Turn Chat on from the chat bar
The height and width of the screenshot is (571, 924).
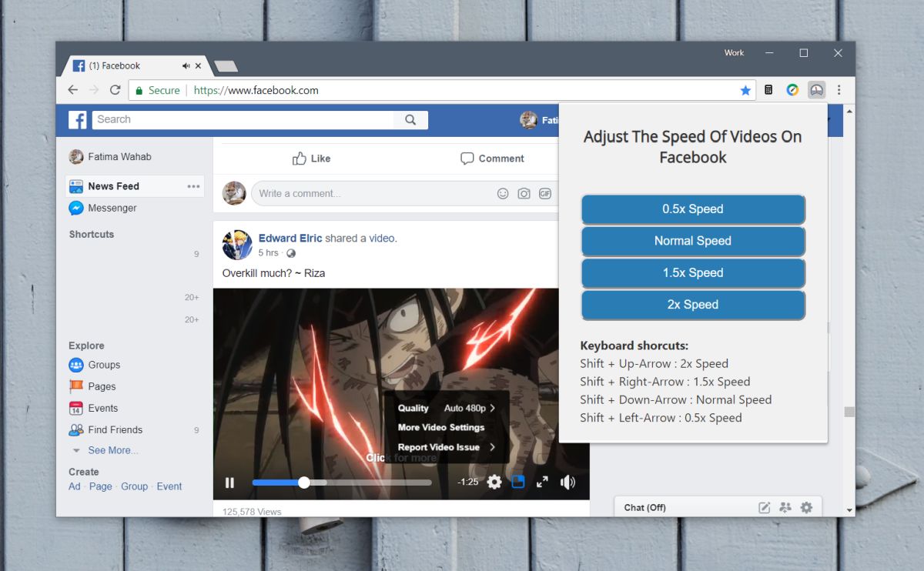644,507
